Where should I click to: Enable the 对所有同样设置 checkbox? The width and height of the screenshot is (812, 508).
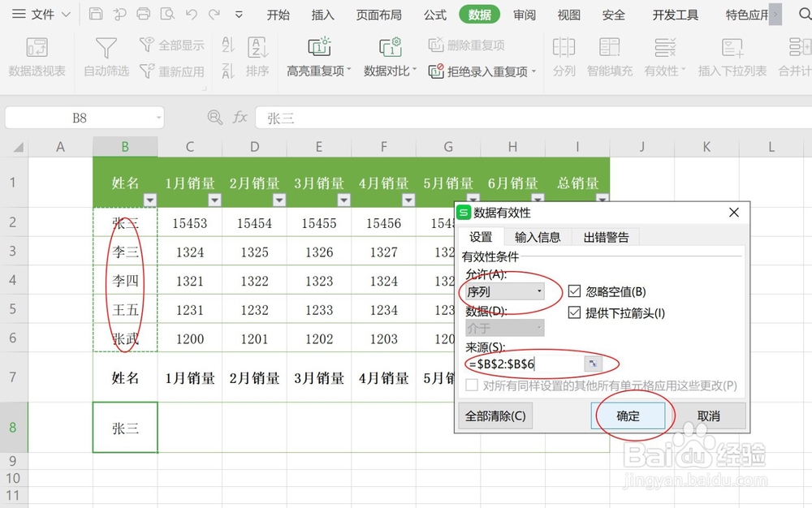[471, 385]
